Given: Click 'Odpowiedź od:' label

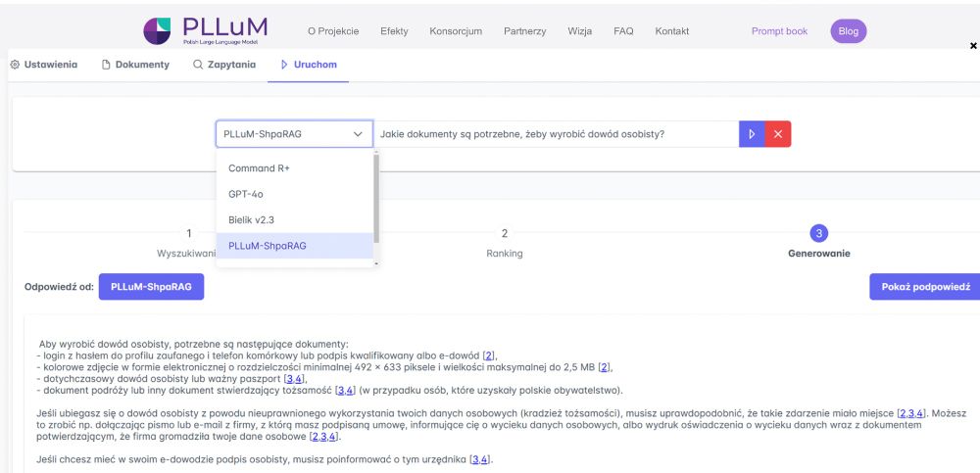Looking at the screenshot, I should [x=60, y=287].
